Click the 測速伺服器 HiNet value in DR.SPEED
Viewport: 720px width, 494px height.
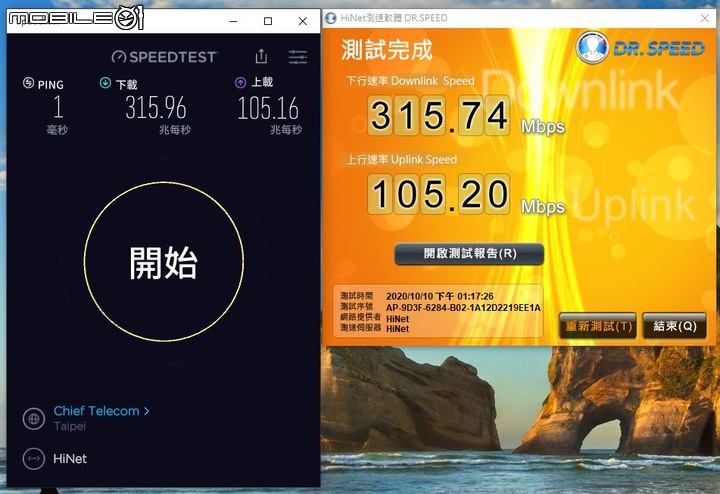click(397, 329)
